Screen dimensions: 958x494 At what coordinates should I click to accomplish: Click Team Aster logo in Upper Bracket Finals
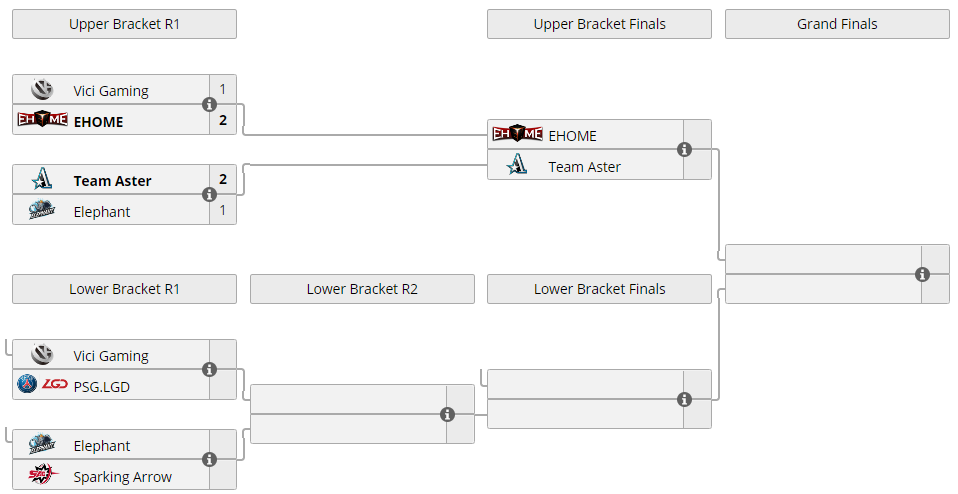(517, 166)
